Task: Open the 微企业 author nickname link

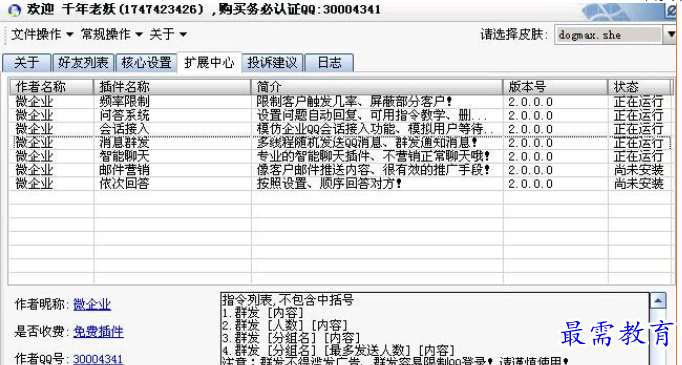Action: (x=92, y=305)
